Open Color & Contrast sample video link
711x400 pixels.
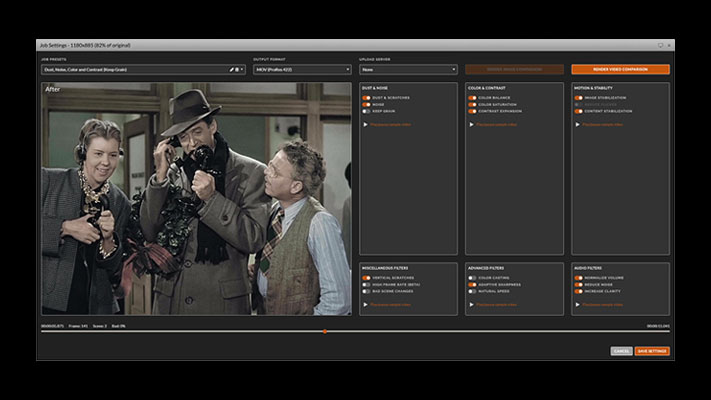[x=497, y=124]
